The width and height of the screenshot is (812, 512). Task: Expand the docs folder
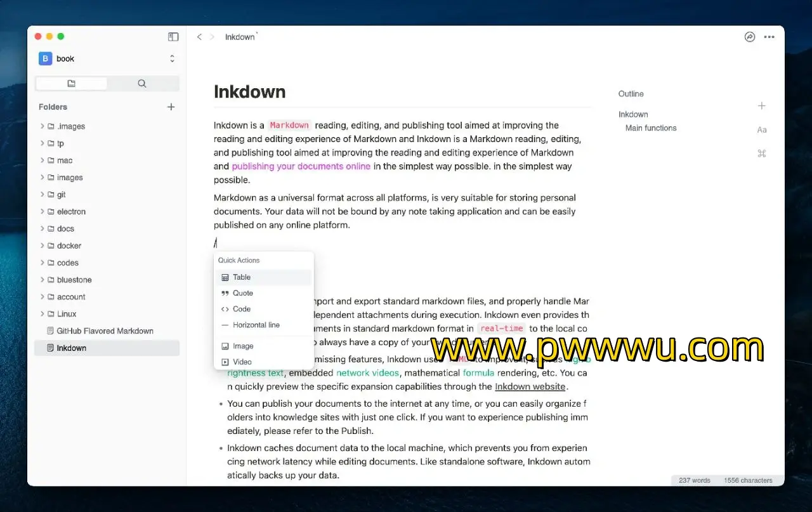[65, 229]
